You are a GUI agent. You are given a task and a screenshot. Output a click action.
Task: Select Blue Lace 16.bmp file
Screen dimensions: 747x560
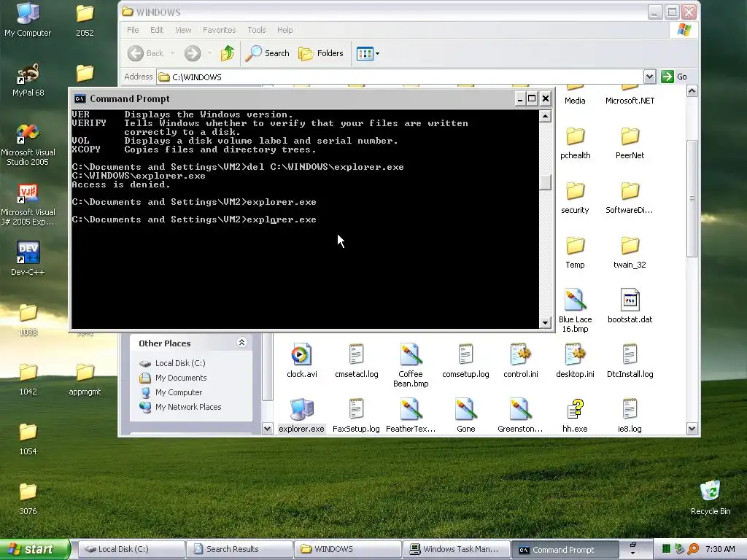575,310
